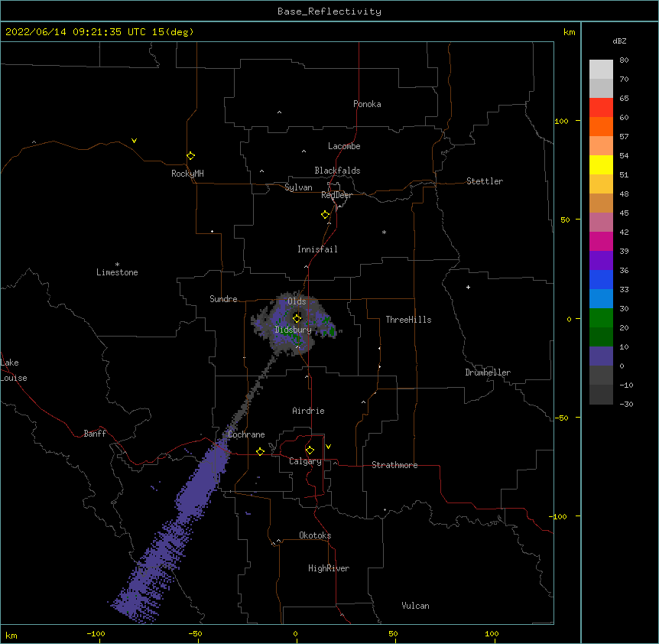Viewport: 659px width, 644px height.
Task: Select the light blue swatch beside 33
Action: tap(601, 298)
